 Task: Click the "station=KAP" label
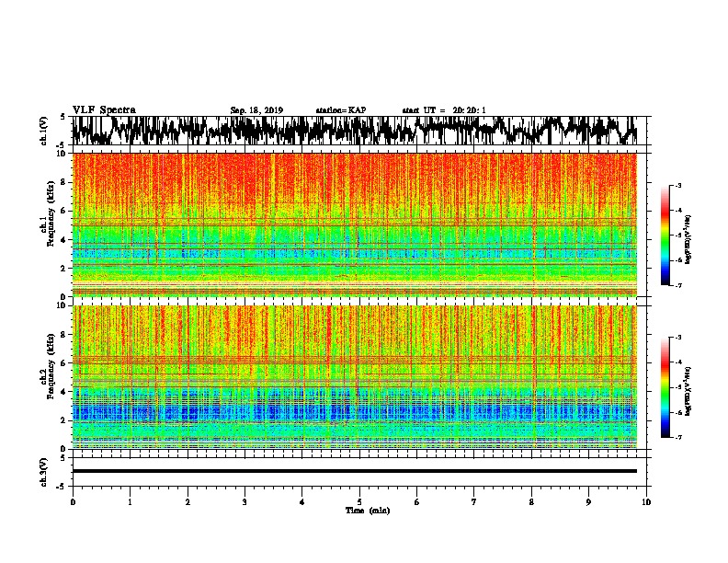(x=341, y=110)
